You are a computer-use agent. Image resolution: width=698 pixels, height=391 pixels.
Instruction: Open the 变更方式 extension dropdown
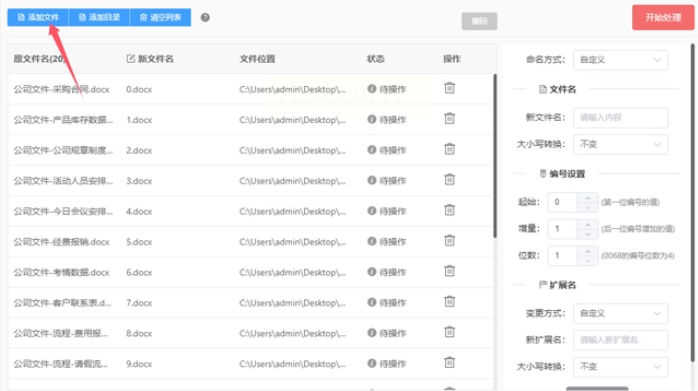point(621,314)
